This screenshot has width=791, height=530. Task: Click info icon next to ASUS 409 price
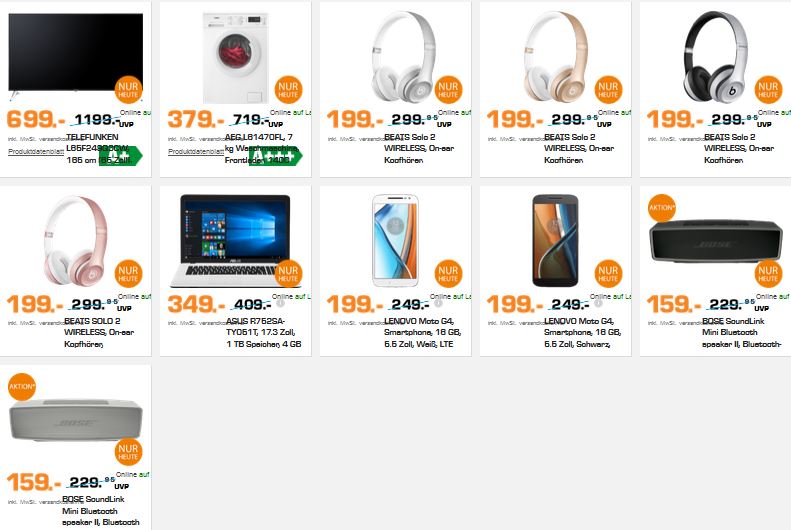pos(280,303)
